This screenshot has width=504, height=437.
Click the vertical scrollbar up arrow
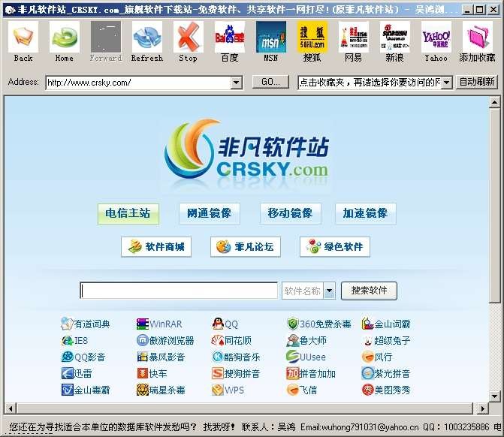pyautogui.click(x=495, y=103)
